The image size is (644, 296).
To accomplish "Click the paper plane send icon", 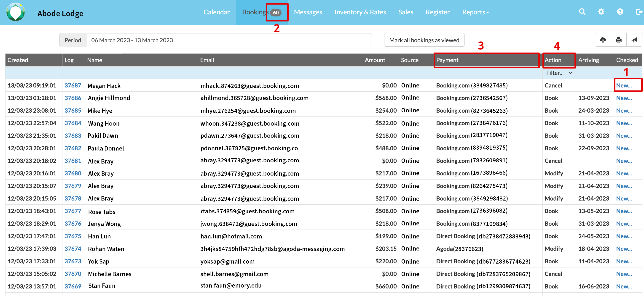I will [634, 40].
